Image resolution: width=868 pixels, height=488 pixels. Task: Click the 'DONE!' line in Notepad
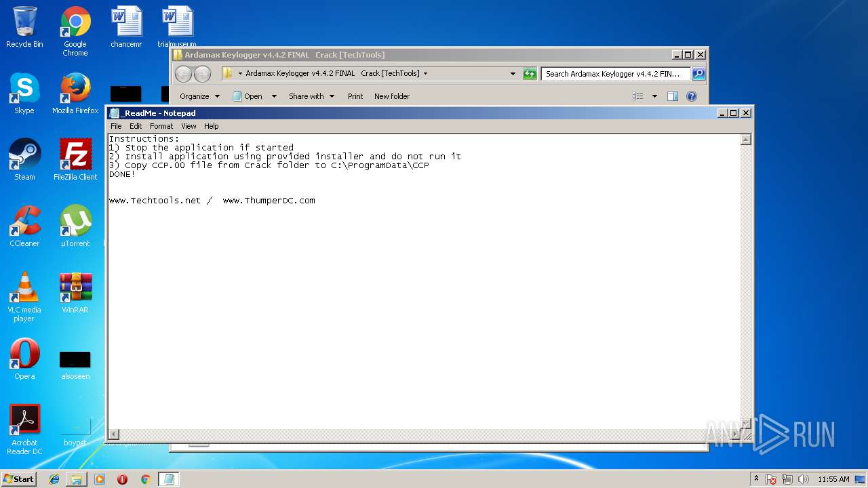tap(123, 174)
